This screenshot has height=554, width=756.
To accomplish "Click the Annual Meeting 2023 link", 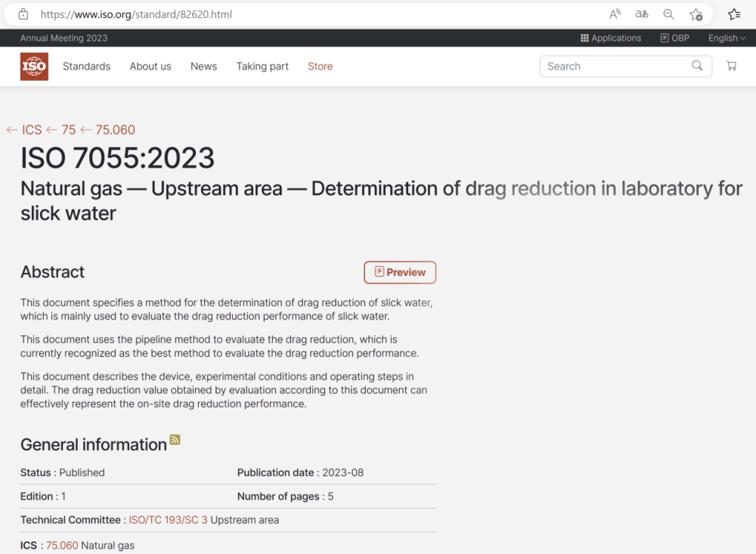I will tap(64, 38).
